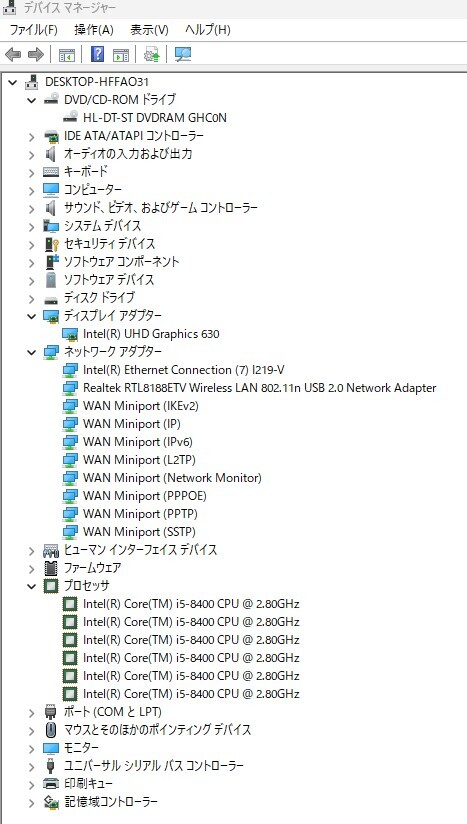Collapse the プロセッサ category
Screen dimensions: 467x824
[x=32, y=586]
